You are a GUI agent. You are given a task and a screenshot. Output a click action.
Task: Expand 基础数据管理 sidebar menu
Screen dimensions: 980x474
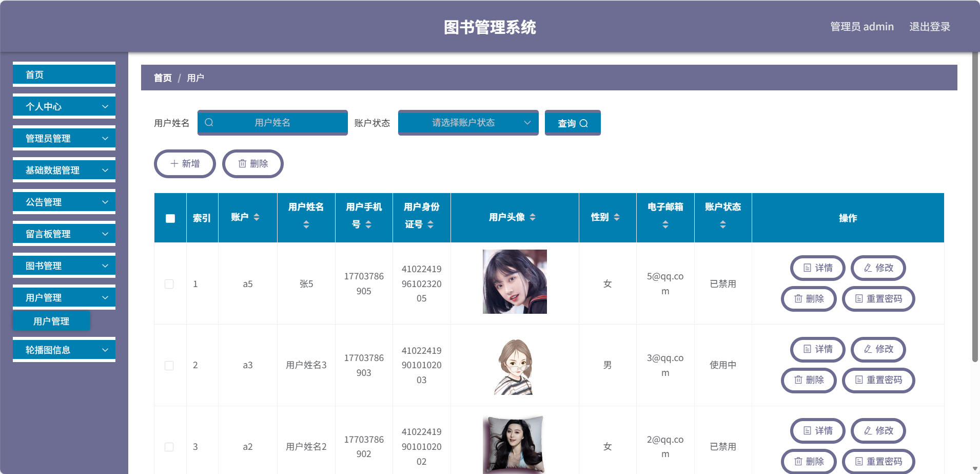64,170
